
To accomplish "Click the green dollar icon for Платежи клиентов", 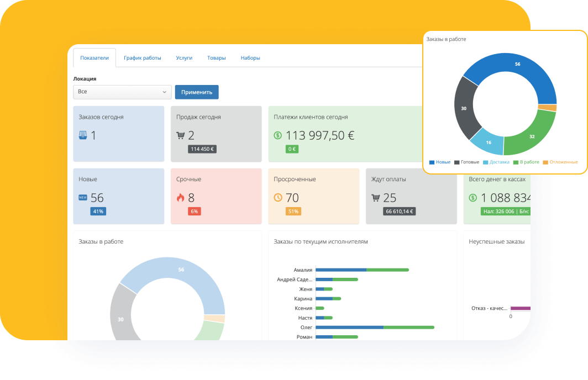I will coord(277,135).
